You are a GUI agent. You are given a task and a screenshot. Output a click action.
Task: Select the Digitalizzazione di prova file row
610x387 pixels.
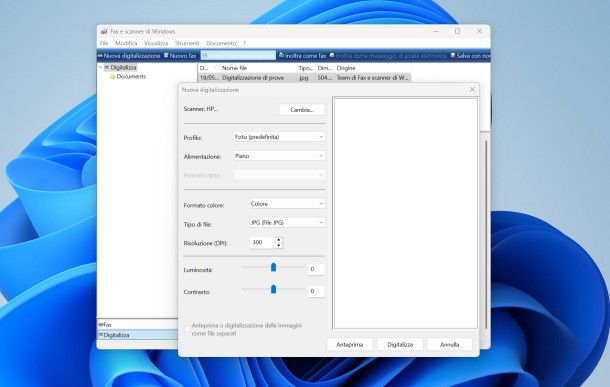click(305, 77)
